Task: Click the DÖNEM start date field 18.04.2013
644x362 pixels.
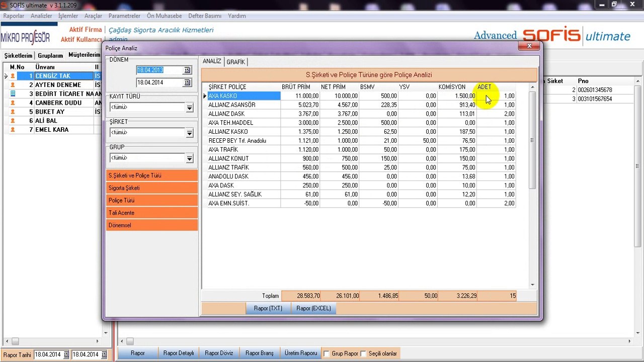Action: [160, 70]
